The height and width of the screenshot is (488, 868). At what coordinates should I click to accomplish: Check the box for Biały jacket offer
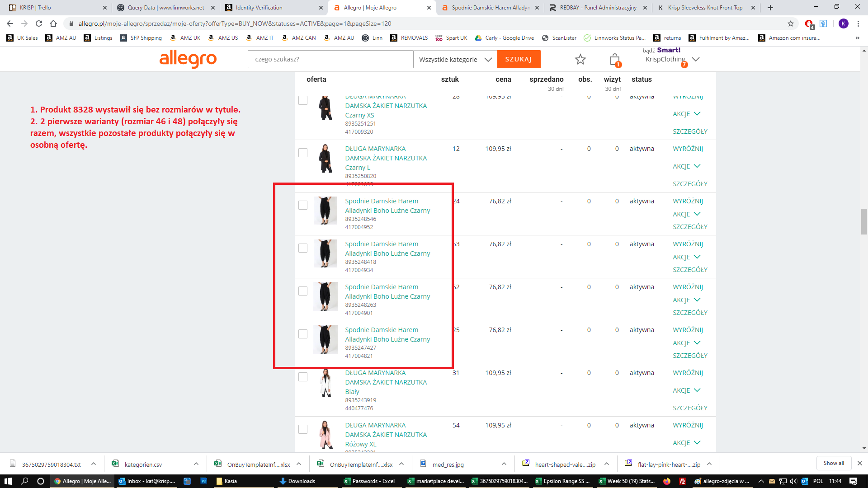pyautogui.click(x=303, y=377)
